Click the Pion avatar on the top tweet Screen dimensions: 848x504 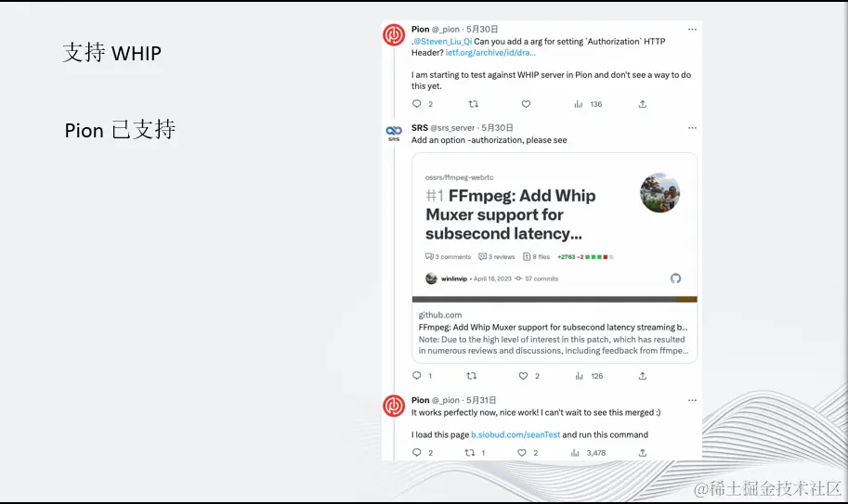[394, 34]
